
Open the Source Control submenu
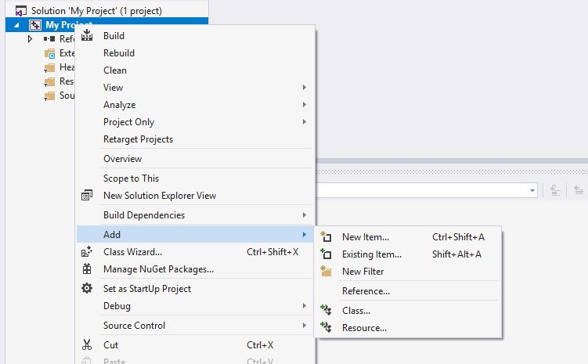tap(304, 326)
